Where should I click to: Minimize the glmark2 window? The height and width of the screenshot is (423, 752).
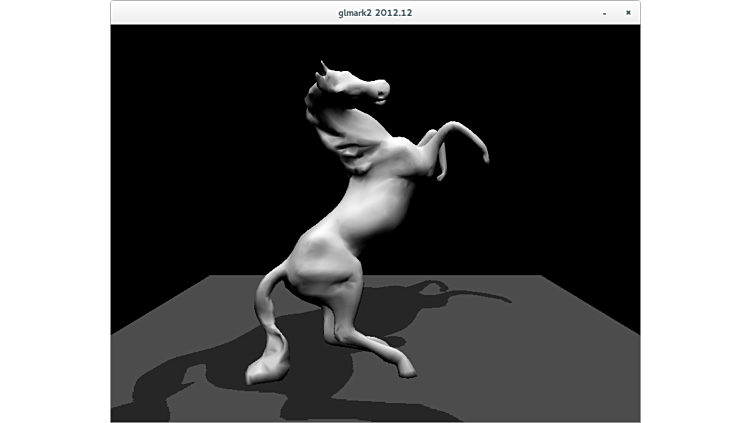[x=604, y=12]
